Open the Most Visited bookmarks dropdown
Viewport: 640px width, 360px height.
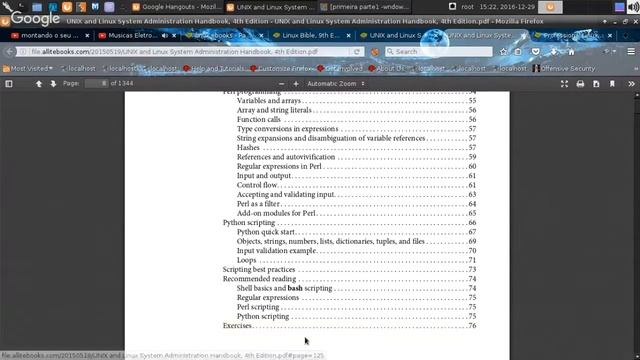tap(28, 69)
